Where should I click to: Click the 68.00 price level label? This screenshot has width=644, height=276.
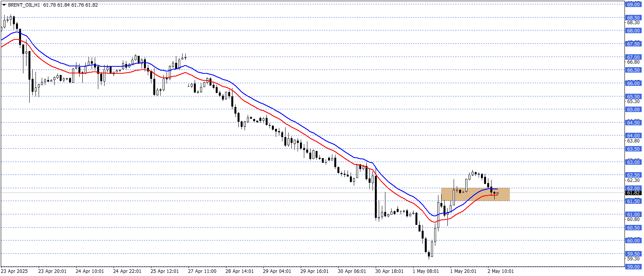coord(633,30)
